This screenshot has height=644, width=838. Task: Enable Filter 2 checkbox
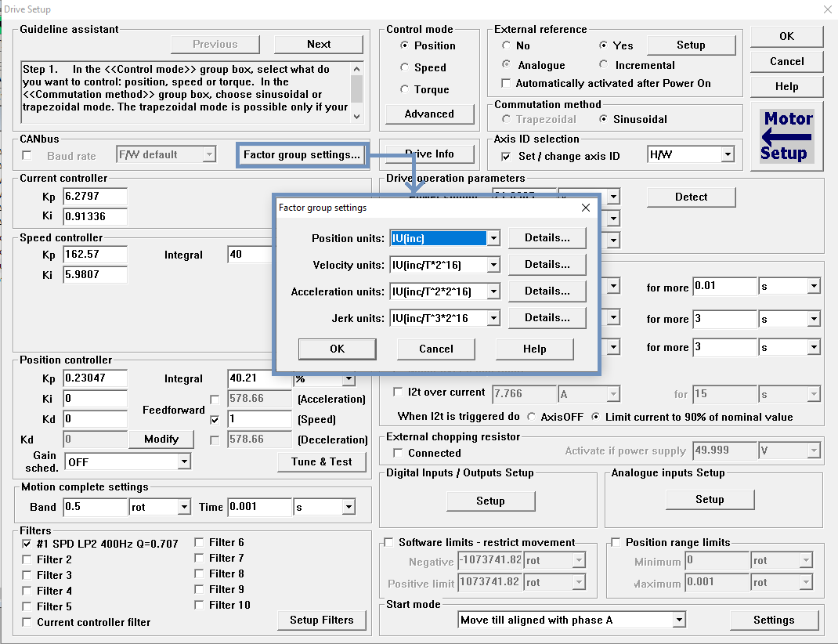[x=27, y=559]
